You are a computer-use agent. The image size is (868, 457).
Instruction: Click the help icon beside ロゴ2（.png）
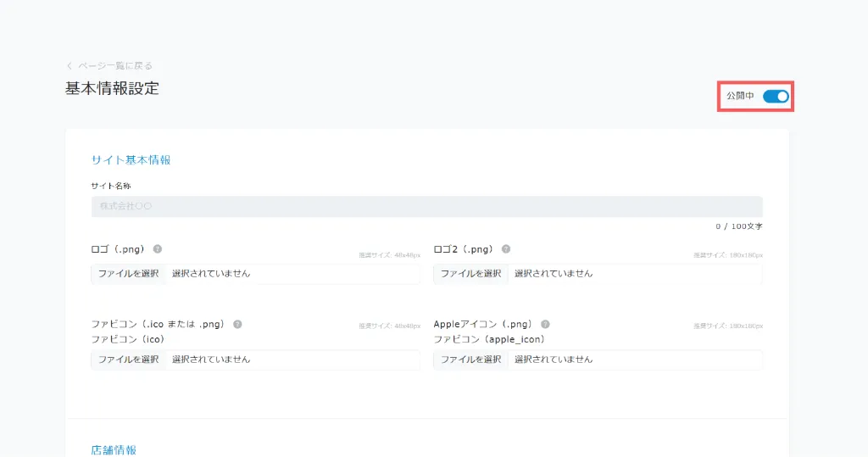tap(506, 249)
